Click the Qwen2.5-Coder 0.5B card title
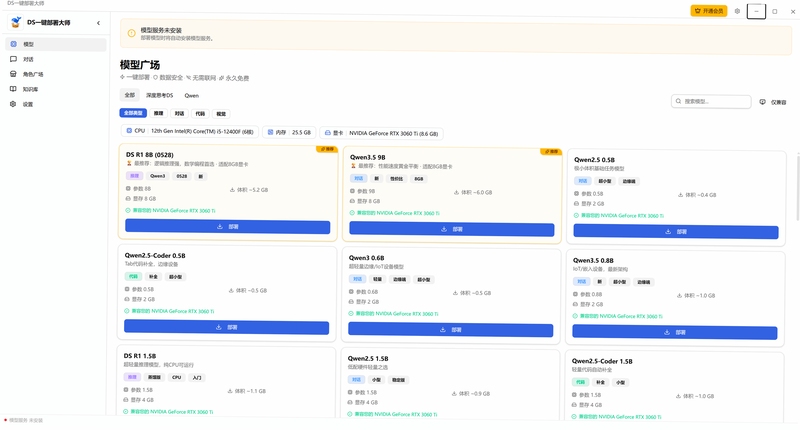 point(155,256)
